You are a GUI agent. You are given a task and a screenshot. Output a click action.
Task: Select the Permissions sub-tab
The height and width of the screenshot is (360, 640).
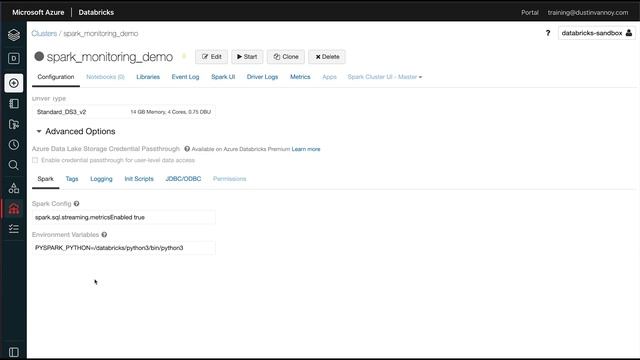(229, 179)
